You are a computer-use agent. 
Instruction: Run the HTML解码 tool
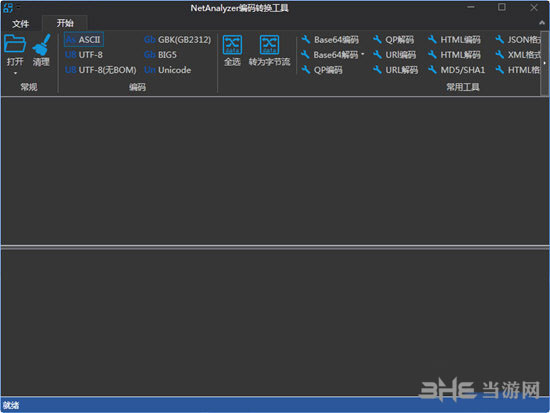click(454, 55)
